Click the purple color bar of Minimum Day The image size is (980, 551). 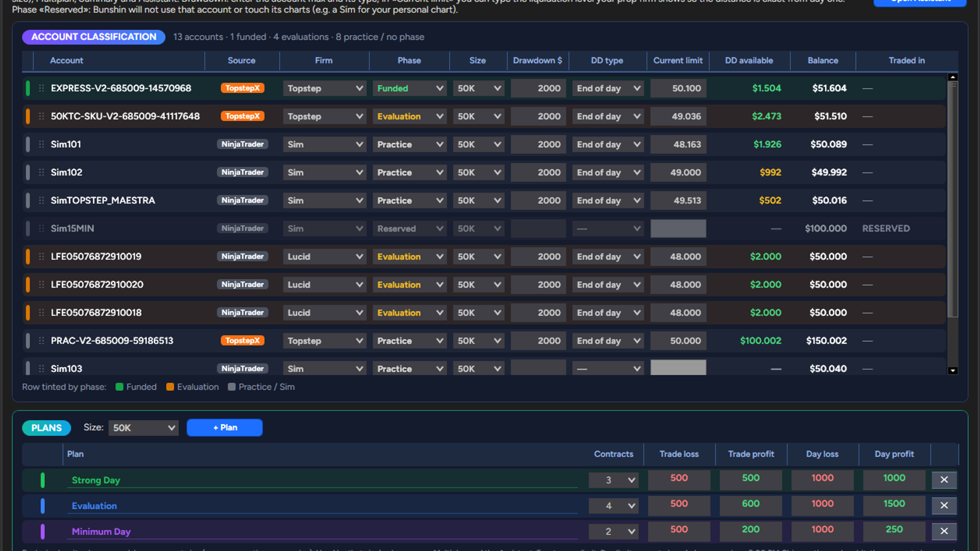click(42, 531)
